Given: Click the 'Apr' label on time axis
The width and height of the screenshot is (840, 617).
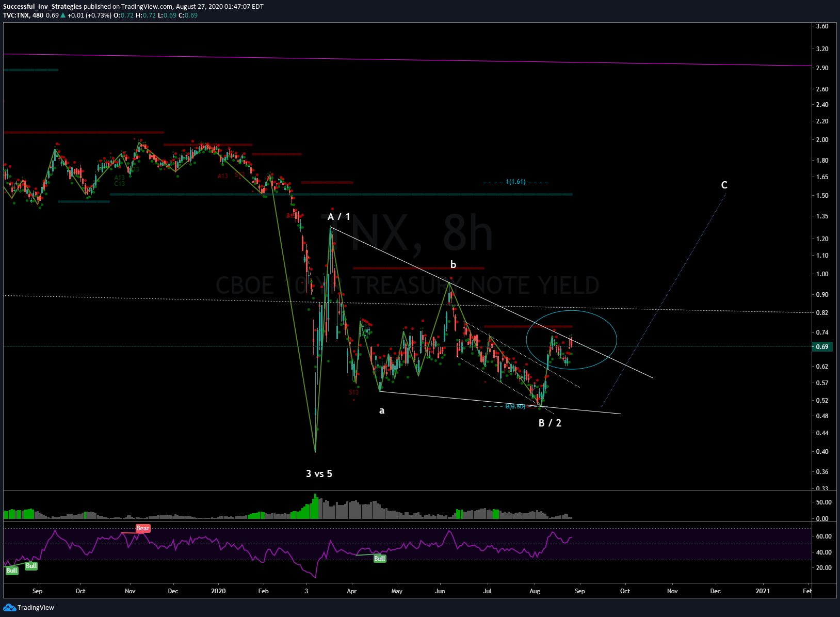Looking at the screenshot, I should click(351, 591).
